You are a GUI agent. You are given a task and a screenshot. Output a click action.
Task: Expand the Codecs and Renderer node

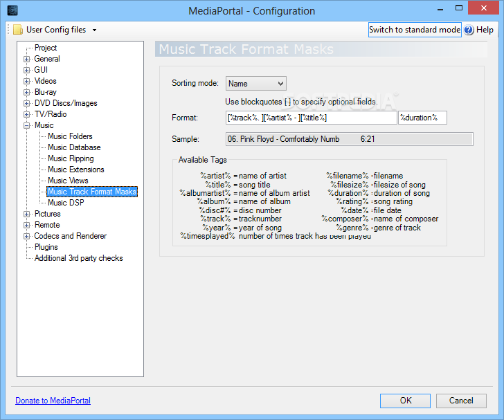tap(27, 236)
